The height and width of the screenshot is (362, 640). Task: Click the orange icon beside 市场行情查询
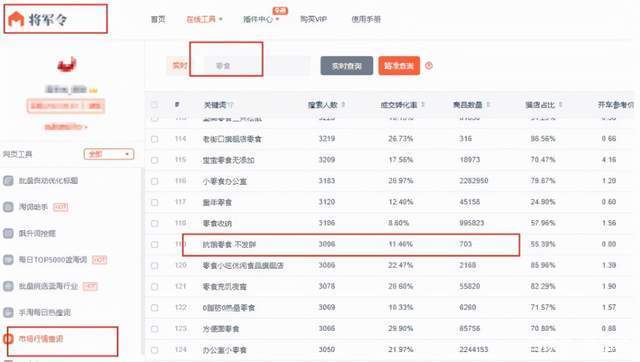click(x=8, y=339)
